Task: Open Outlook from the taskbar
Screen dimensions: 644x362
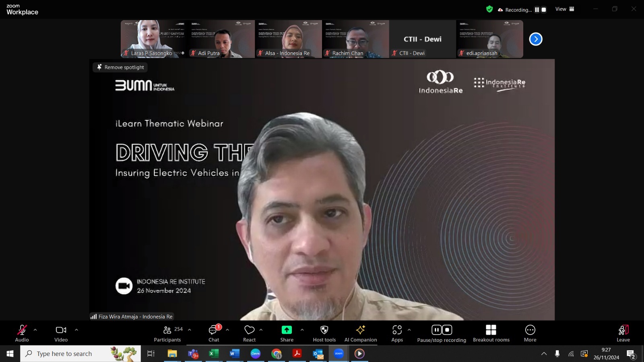Action: click(318, 354)
